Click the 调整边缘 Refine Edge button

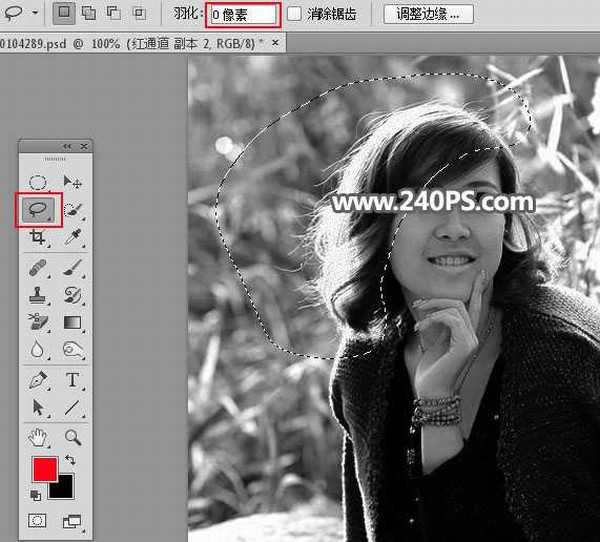(427, 14)
